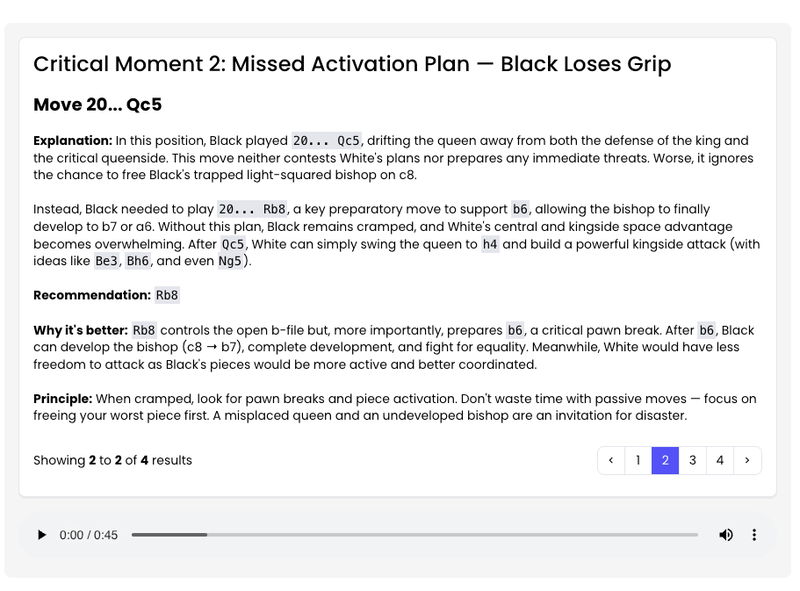This screenshot has width=800, height=591.
Task: Click the 'Be3' move notation
Action: pyautogui.click(x=106, y=262)
